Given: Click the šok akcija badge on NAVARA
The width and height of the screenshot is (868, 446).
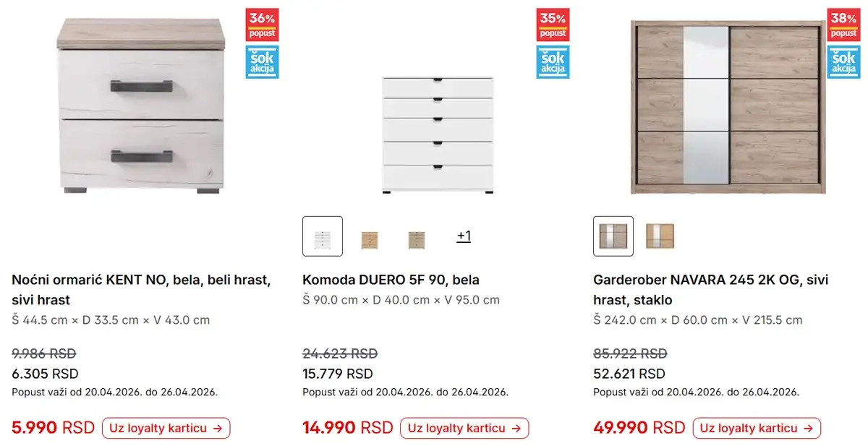Looking at the screenshot, I should click(x=843, y=61).
